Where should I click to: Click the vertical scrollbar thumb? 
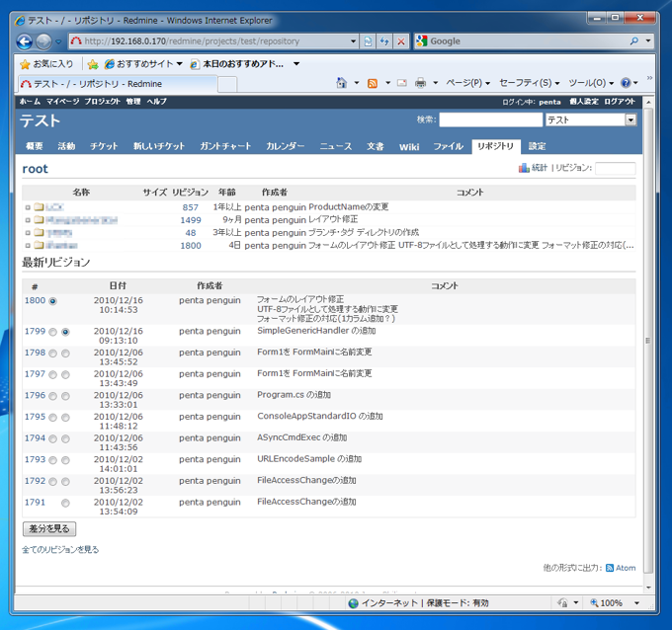(648, 341)
